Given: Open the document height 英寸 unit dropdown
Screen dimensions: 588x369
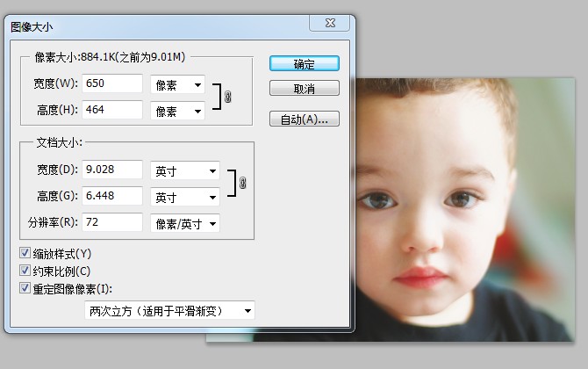Looking at the screenshot, I should tap(185, 197).
